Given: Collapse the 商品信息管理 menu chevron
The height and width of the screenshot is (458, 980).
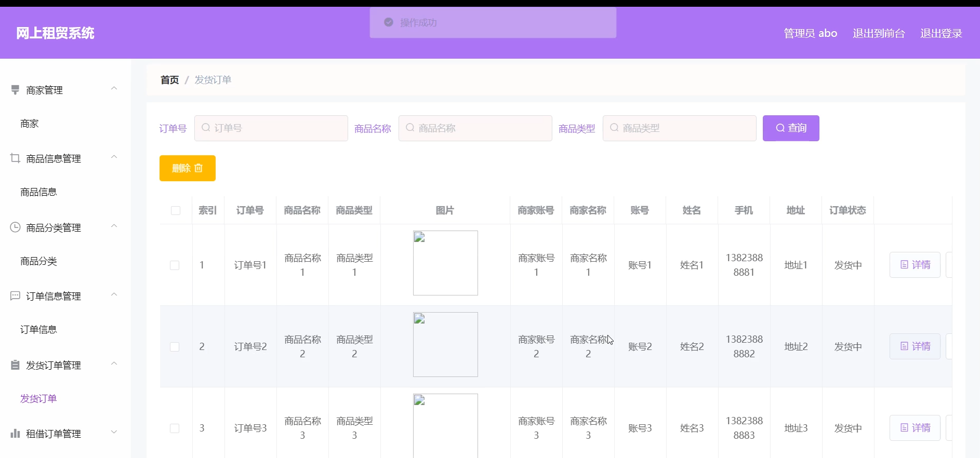Looking at the screenshot, I should tap(114, 157).
